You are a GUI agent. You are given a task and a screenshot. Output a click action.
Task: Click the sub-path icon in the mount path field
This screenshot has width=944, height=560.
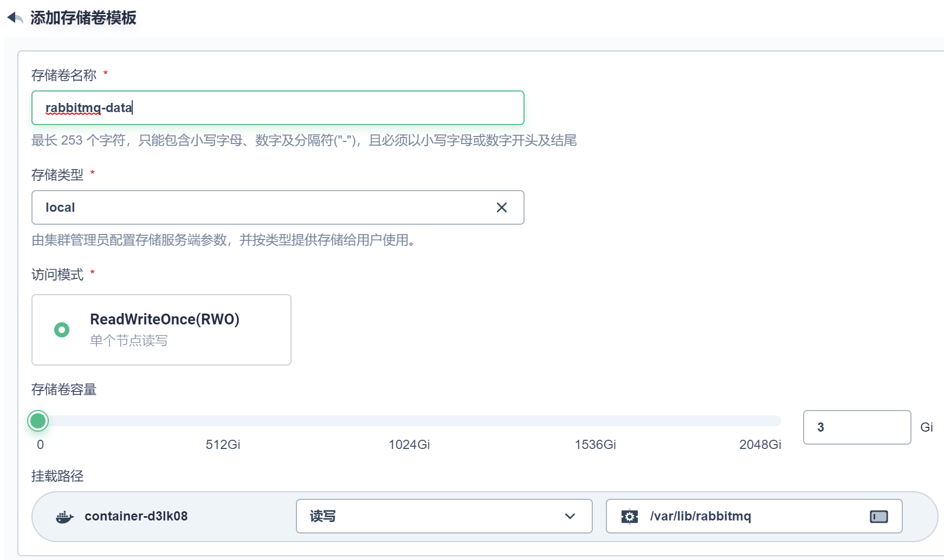[x=879, y=517]
